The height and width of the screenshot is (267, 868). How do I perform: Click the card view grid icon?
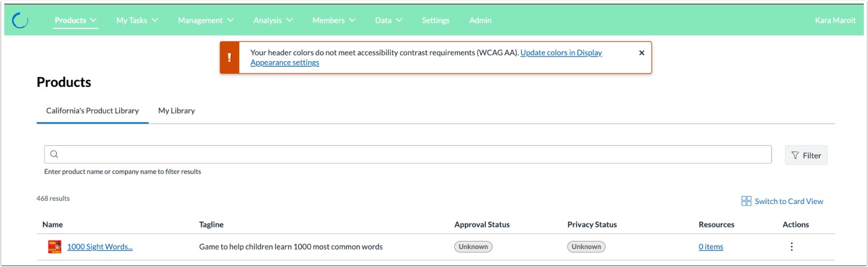[746, 201]
